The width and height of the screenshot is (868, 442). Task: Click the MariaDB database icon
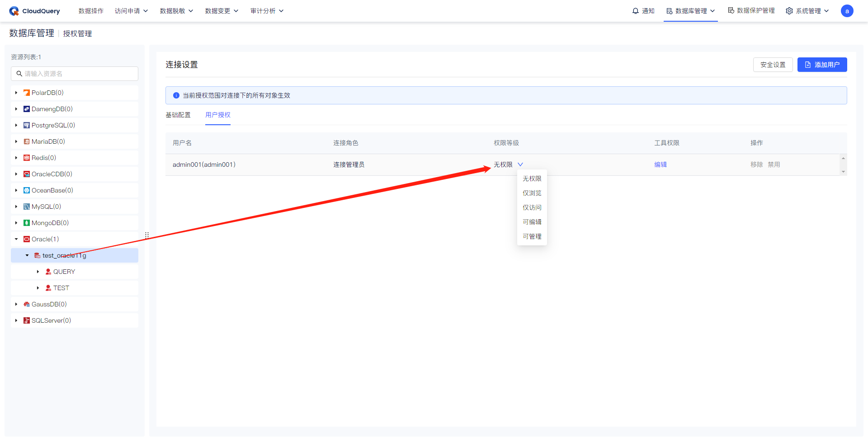[27, 141]
